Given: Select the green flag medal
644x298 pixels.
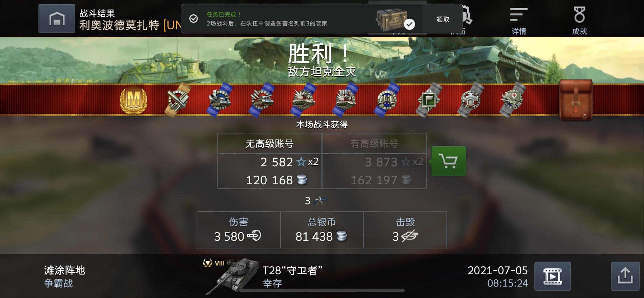Looking at the screenshot, I should click(429, 100).
